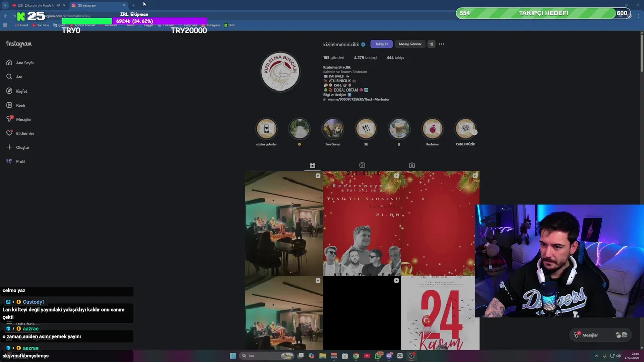Open Ana Sayfa home in Instagram sidebar
Screen dimensions: 644x362
pyautogui.click(x=20, y=63)
